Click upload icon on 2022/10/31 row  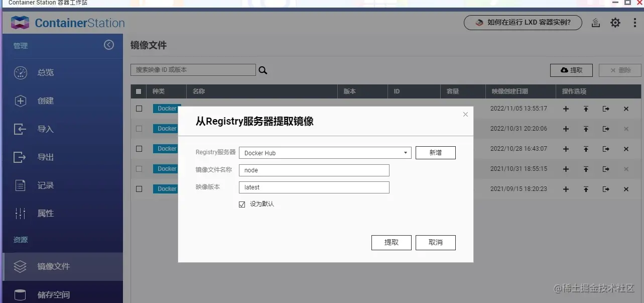click(586, 129)
